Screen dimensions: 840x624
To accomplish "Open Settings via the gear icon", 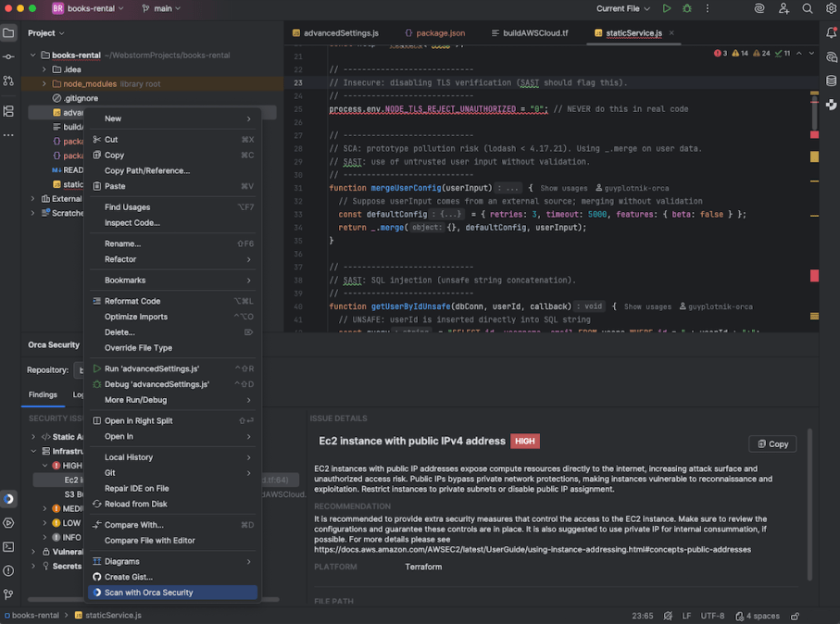I will coord(830,8).
